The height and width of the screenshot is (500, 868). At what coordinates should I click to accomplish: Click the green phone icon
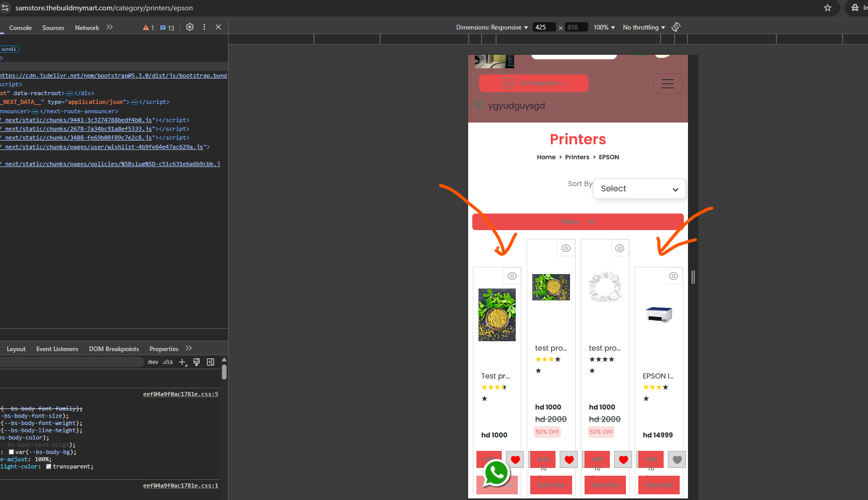(479, 104)
